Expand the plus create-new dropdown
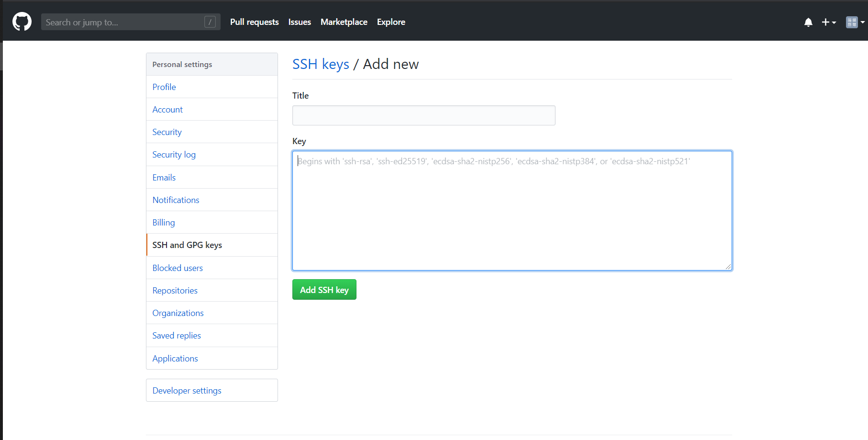Image resolution: width=868 pixels, height=440 pixels. [x=828, y=23]
